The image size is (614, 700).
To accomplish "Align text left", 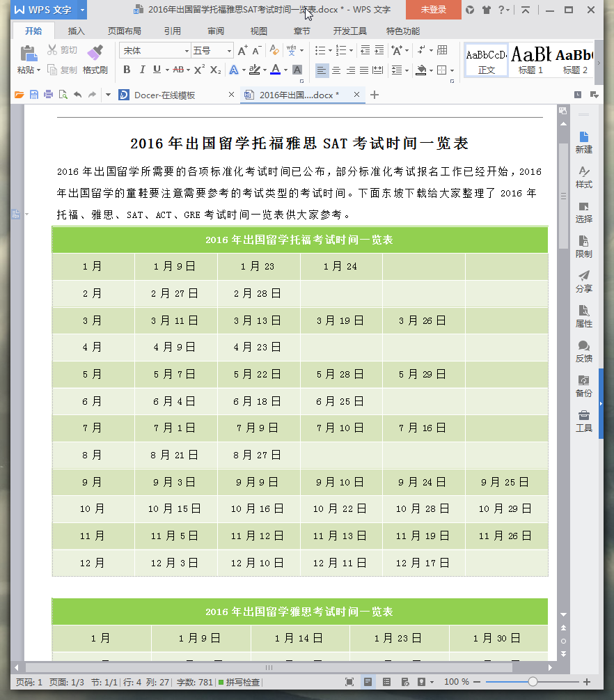I will coord(322,70).
